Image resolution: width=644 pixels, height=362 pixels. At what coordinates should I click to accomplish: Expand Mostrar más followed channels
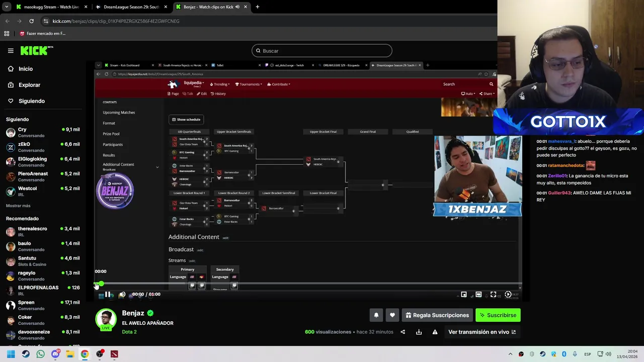(x=18, y=206)
